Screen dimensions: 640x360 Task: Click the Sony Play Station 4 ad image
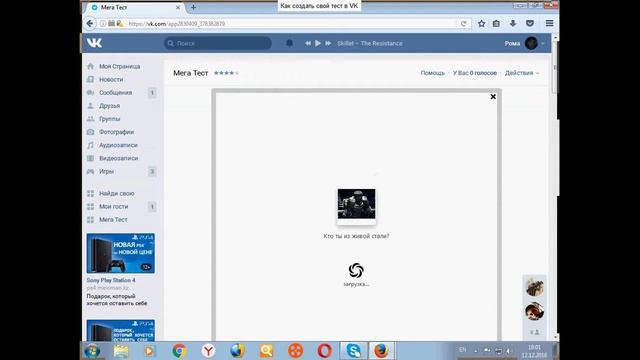(x=120, y=253)
